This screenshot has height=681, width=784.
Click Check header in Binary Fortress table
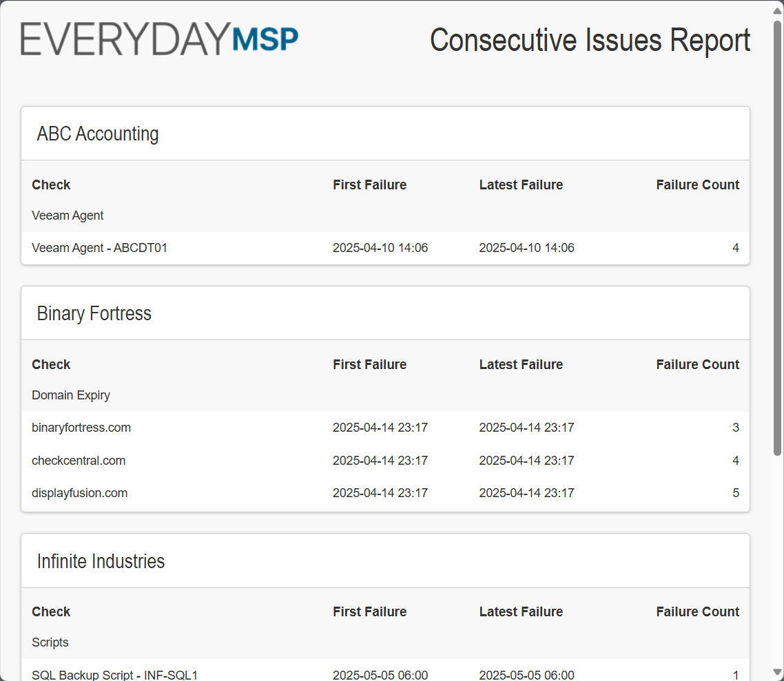(51, 364)
